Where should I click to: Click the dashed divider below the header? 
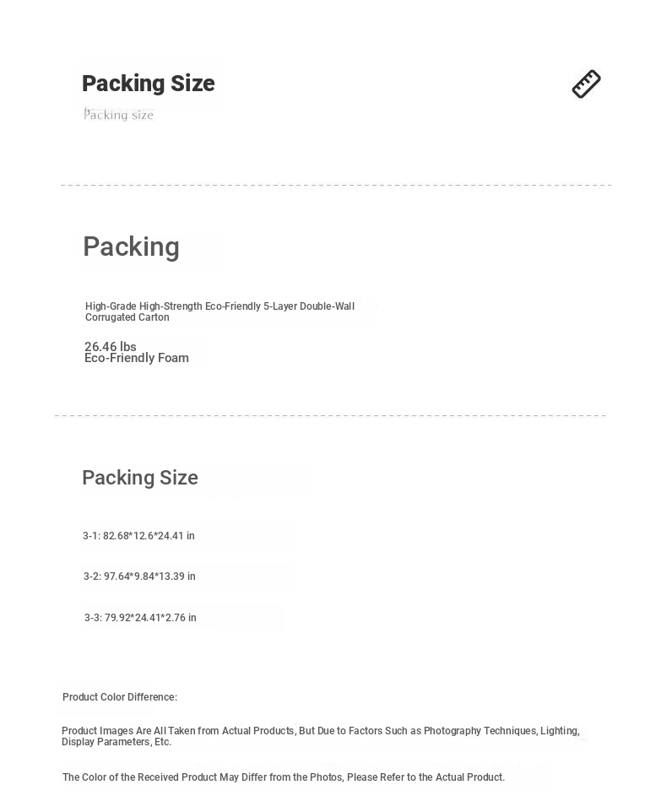point(336,185)
